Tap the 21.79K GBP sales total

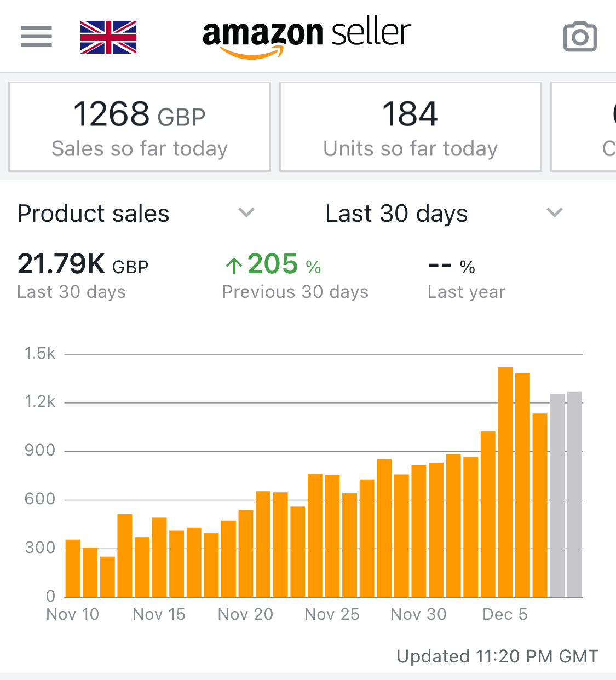[x=83, y=264]
